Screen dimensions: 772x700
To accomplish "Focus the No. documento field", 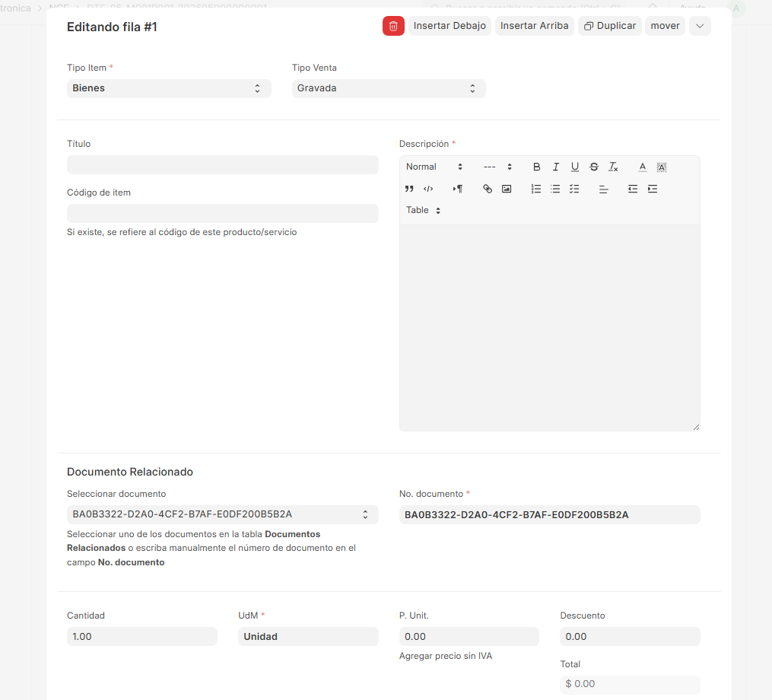I will [549, 515].
